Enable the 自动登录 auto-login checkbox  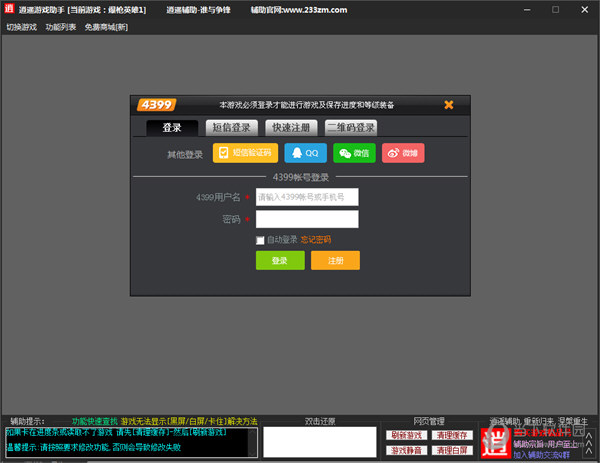[260, 240]
